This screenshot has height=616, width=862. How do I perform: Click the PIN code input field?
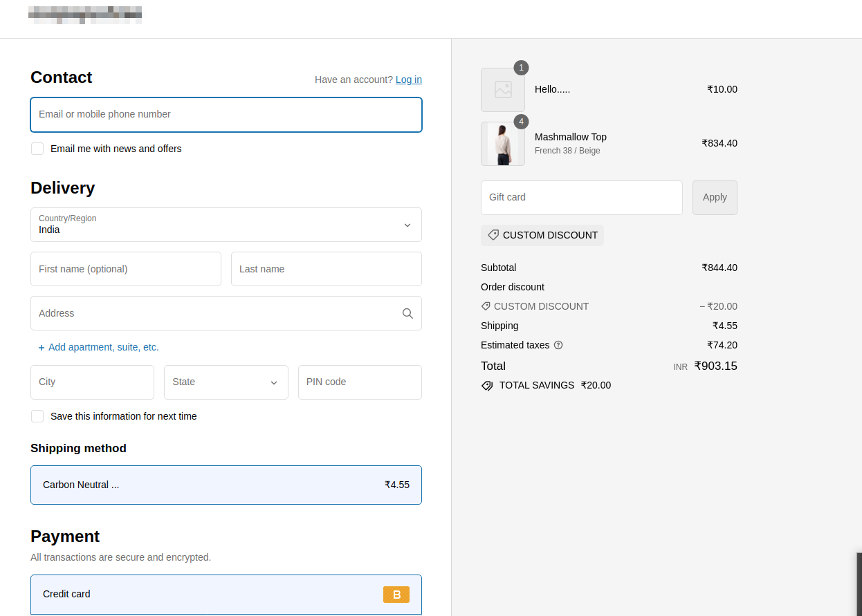pos(360,382)
